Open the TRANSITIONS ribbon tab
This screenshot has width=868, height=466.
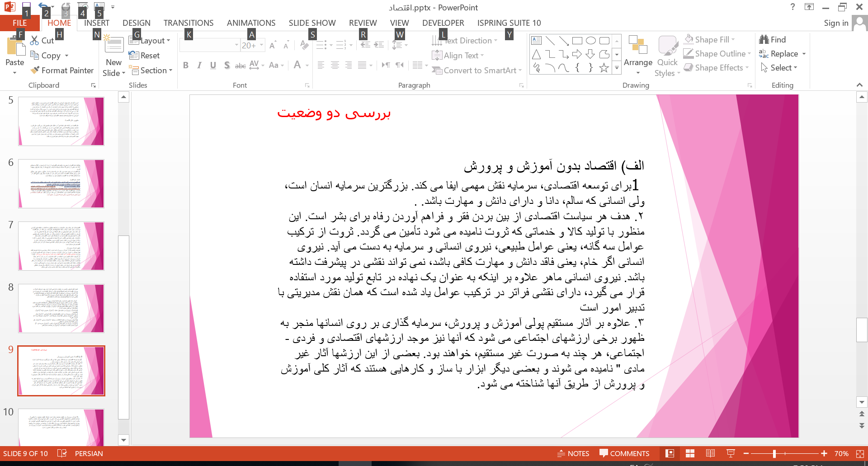(189, 23)
